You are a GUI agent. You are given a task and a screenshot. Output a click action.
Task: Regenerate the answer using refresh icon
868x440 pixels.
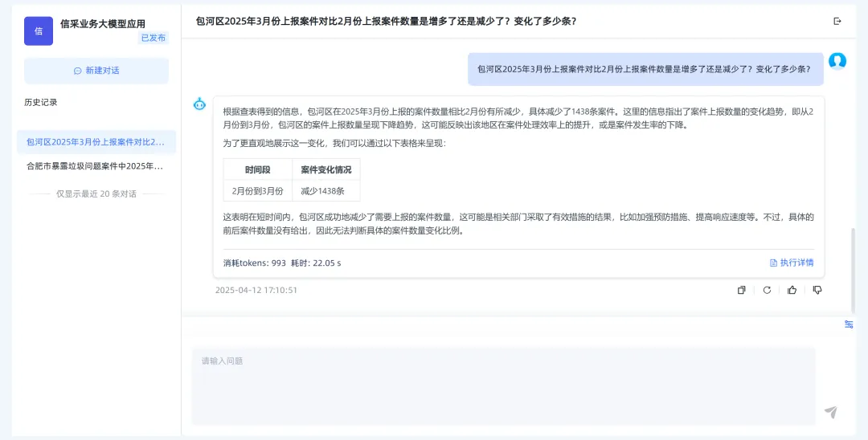click(767, 290)
